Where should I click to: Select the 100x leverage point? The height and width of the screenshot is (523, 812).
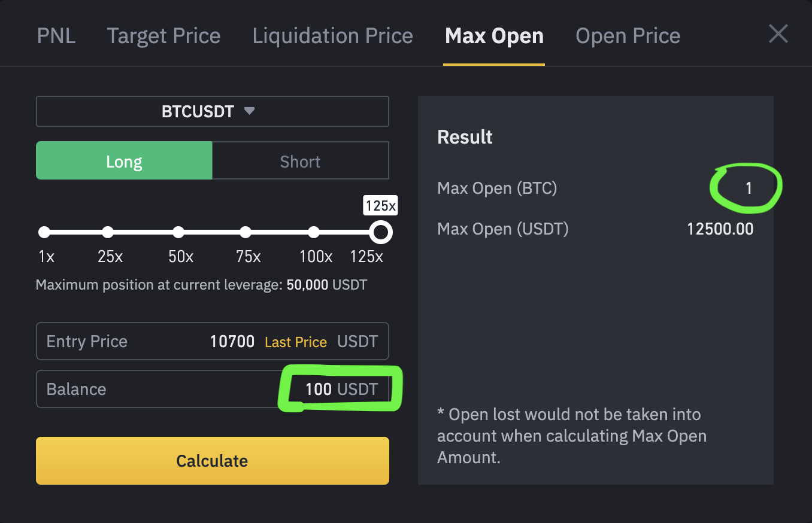coord(314,232)
